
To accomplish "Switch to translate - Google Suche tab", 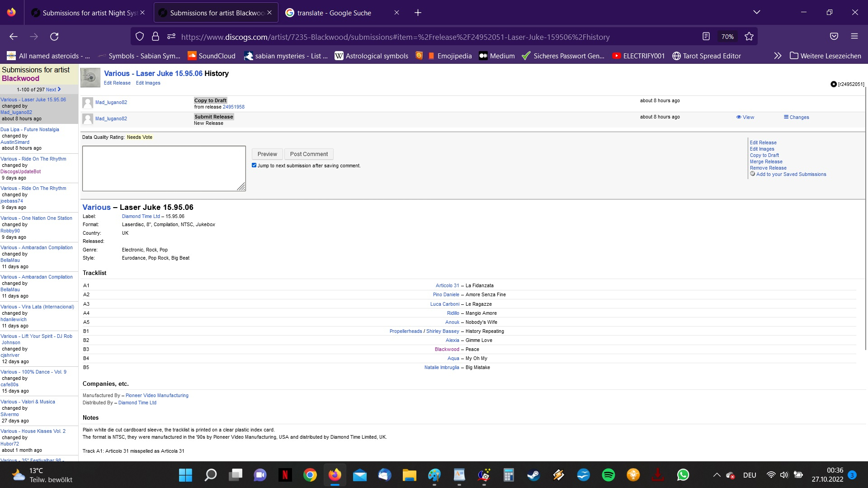I will click(335, 13).
